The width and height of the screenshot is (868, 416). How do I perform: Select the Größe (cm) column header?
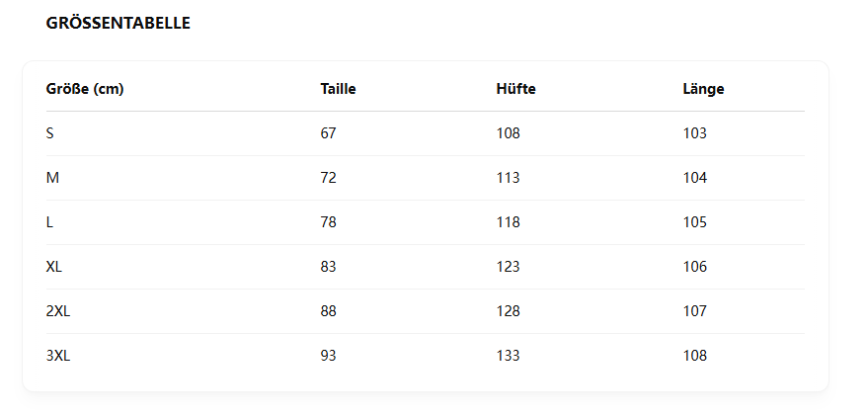[x=85, y=89]
